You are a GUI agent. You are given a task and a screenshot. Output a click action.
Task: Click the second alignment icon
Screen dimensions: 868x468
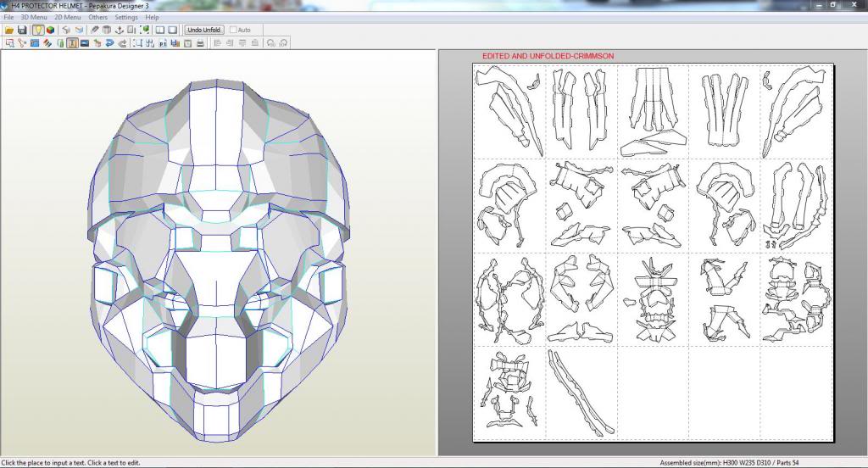tap(230, 43)
